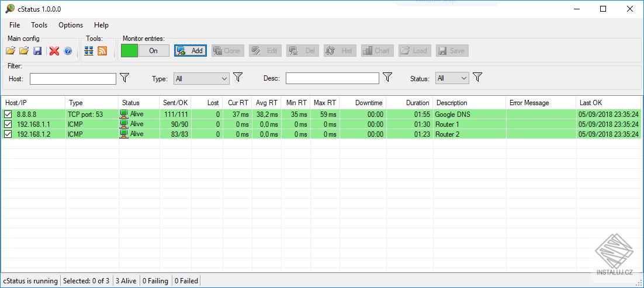Toggle the checkbox for host 192.168.1.2
Image resolution: width=644 pixels, height=288 pixels.
pos(8,134)
